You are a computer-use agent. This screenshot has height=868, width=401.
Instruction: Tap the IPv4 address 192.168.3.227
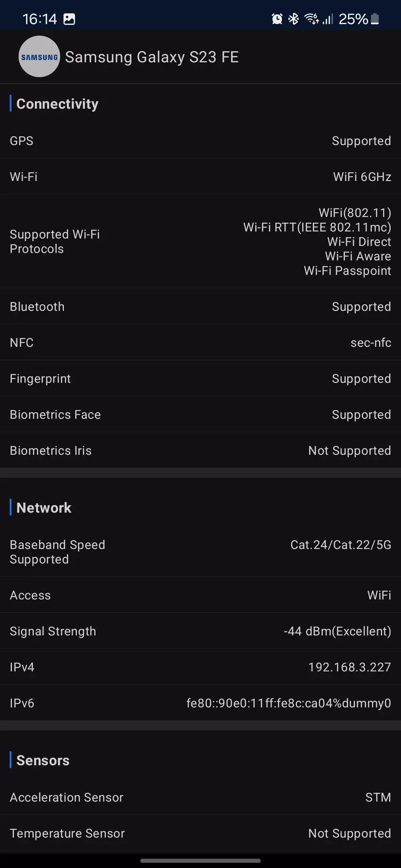(349, 667)
